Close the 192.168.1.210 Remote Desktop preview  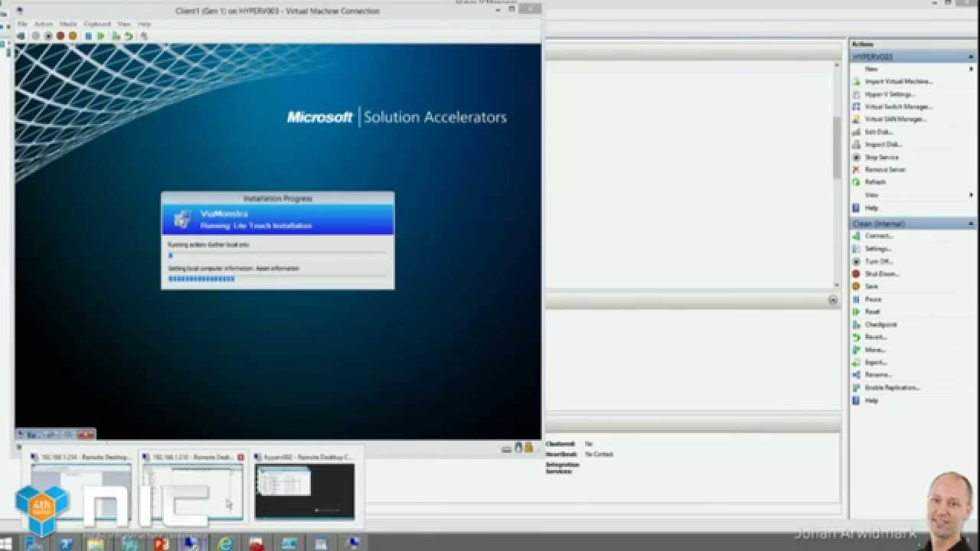pyautogui.click(x=240, y=457)
